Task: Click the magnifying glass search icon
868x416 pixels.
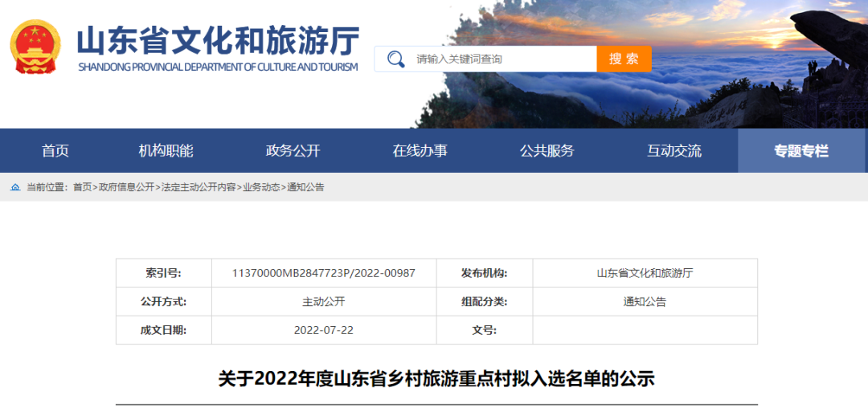Action: coord(395,59)
